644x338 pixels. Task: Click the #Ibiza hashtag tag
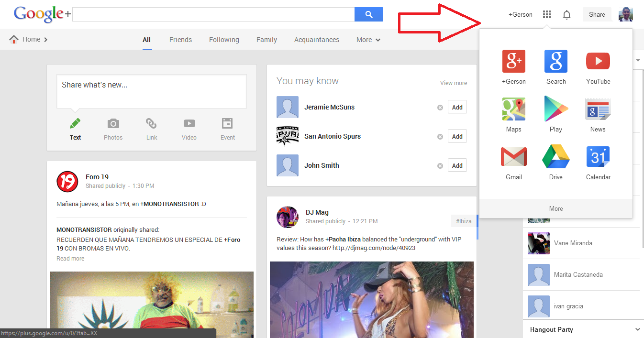tap(464, 221)
